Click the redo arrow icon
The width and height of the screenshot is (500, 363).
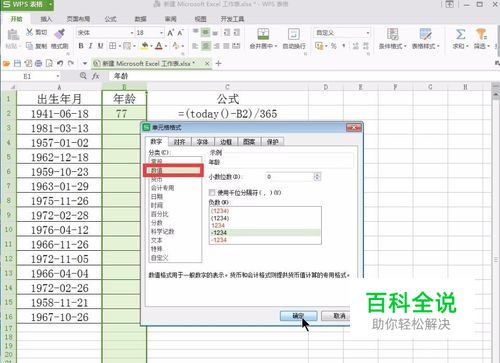(x=71, y=63)
